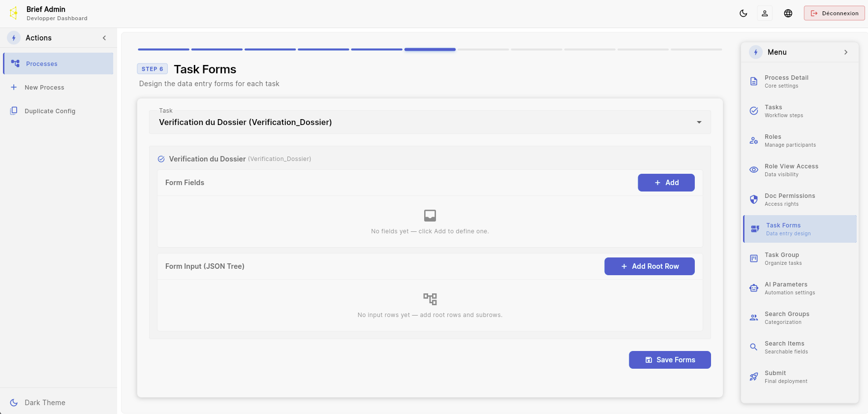
Task: Collapse the Actions sidebar chevron
Action: (104, 38)
